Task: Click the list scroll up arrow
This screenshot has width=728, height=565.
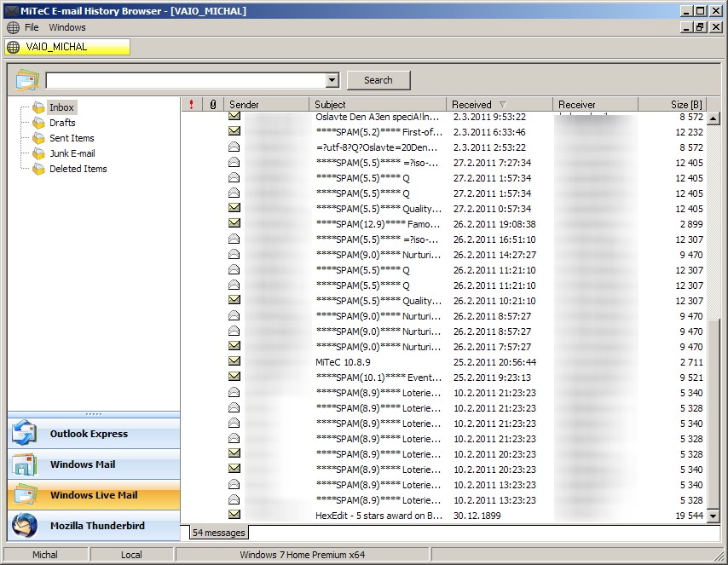Action: [714, 118]
